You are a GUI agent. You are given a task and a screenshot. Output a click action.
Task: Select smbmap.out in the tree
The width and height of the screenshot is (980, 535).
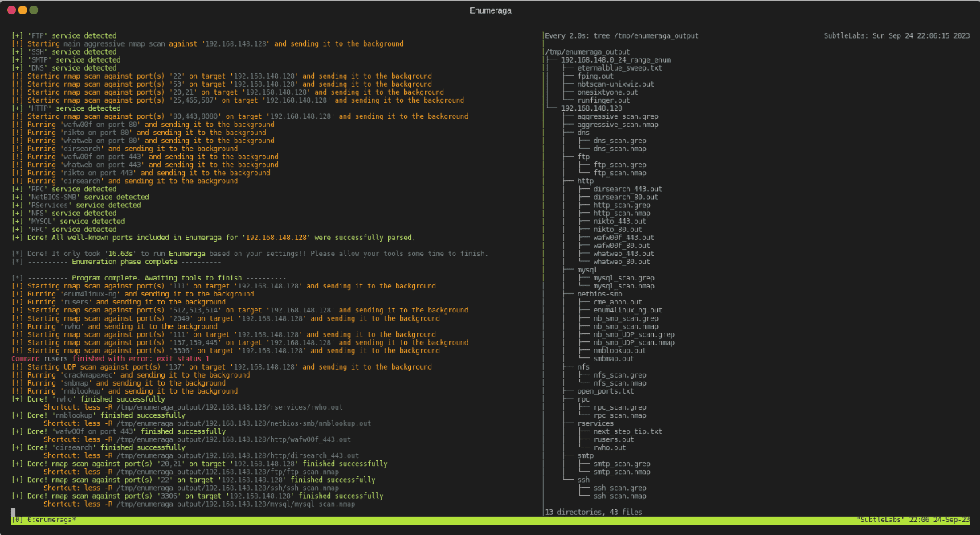pos(613,358)
